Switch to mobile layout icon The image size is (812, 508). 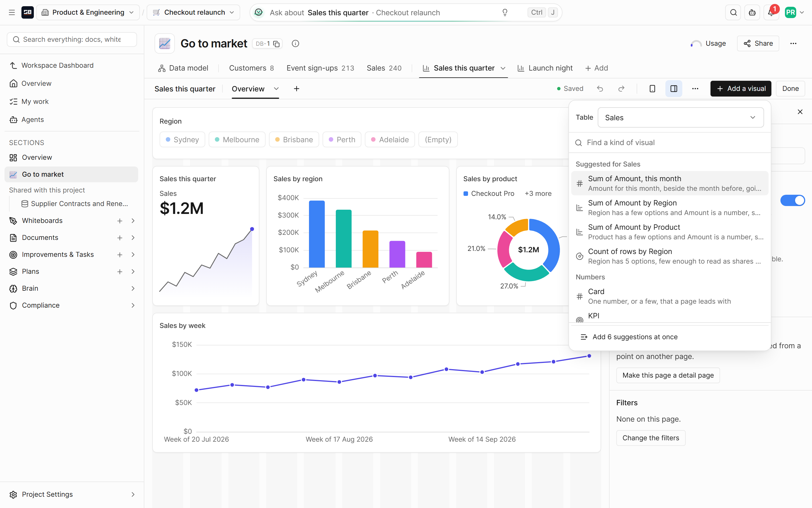[652, 89]
